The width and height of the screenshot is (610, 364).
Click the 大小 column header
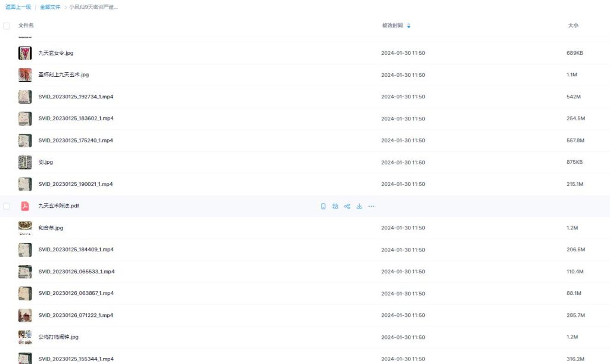point(572,26)
